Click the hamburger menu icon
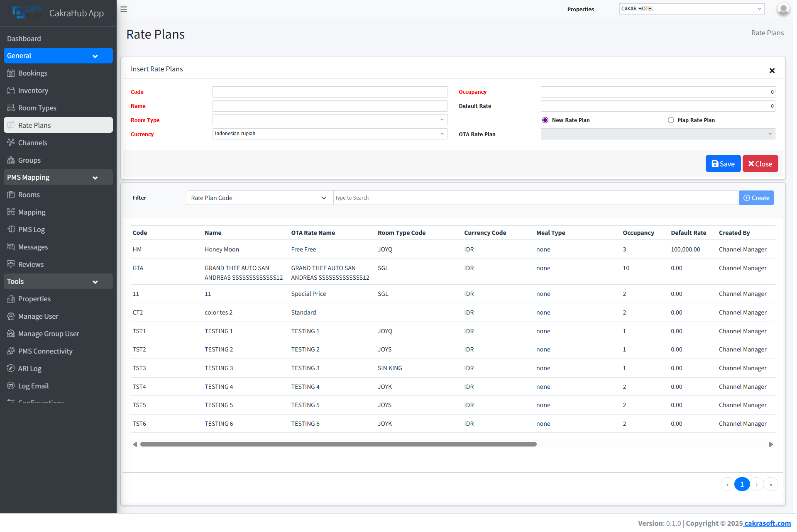Viewport: 797px width, 532px height. tap(124, 9)
